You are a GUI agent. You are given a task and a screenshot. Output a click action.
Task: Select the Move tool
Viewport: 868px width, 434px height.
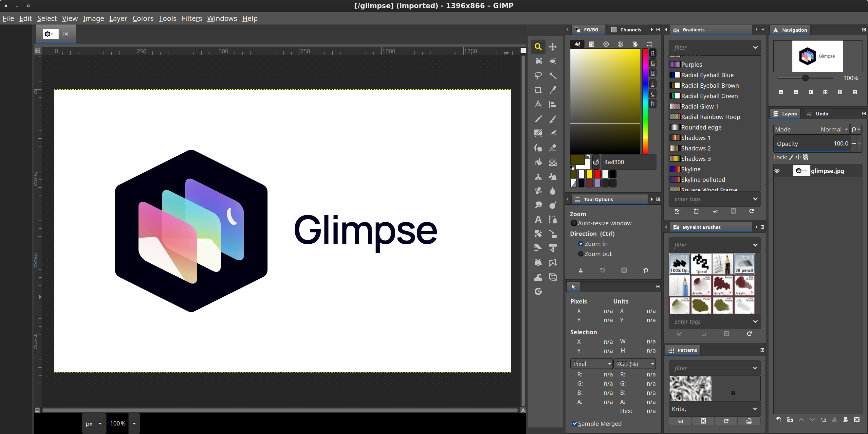click(553, 47)
